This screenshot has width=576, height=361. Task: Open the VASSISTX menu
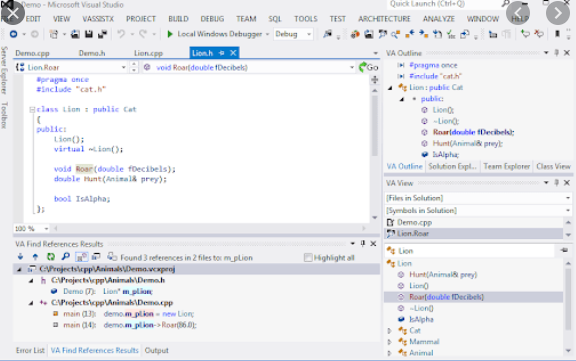(98, 19)
